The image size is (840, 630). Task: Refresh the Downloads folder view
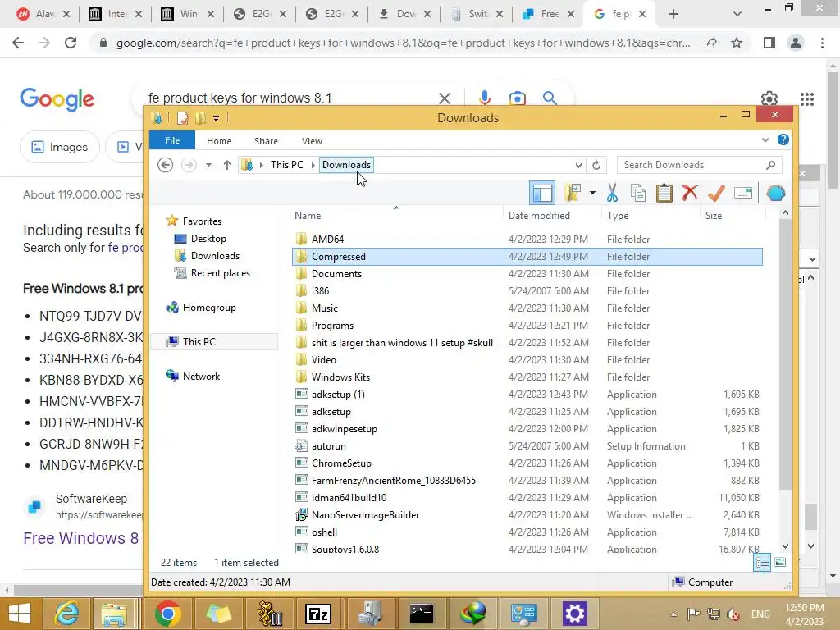pos(596,165)
